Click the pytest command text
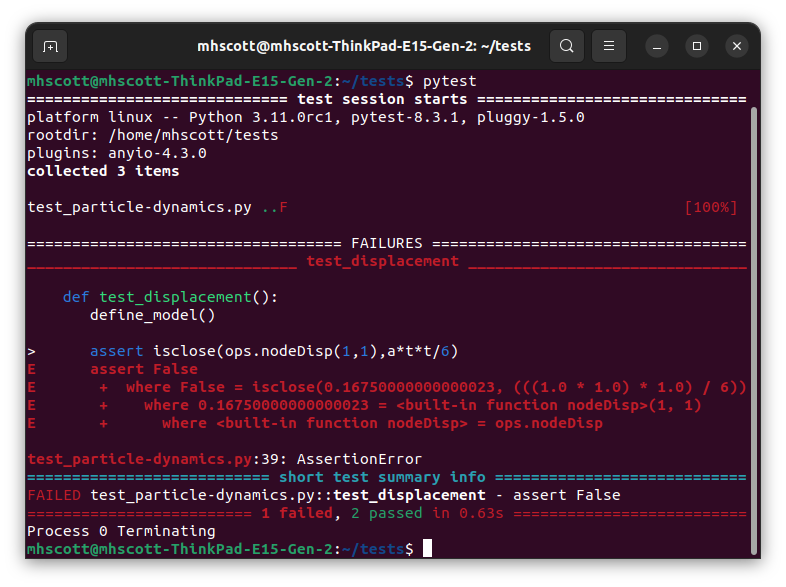The image size is (786, 587). coord(449,81)
